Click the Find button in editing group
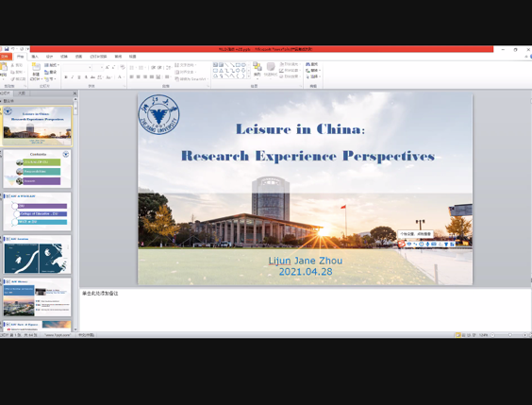The height and width of the screenshot is (405, 532). pyautogui.click(x=312, y=64)
